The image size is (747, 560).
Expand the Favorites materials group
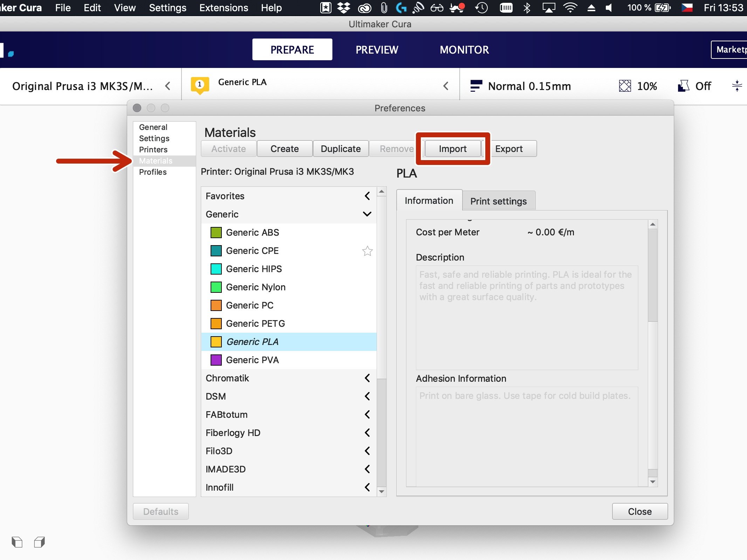coord(367,196)
